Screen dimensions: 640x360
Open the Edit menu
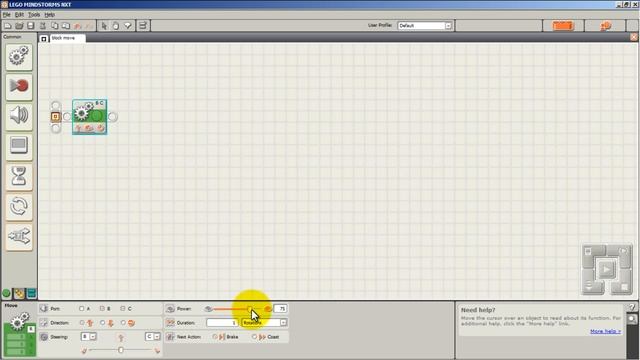(x=19, y=15)
